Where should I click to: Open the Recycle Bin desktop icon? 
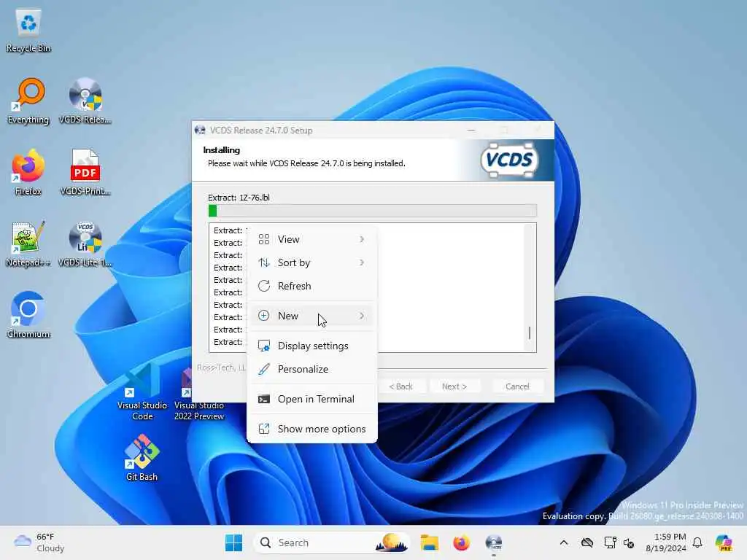(28, 30)
